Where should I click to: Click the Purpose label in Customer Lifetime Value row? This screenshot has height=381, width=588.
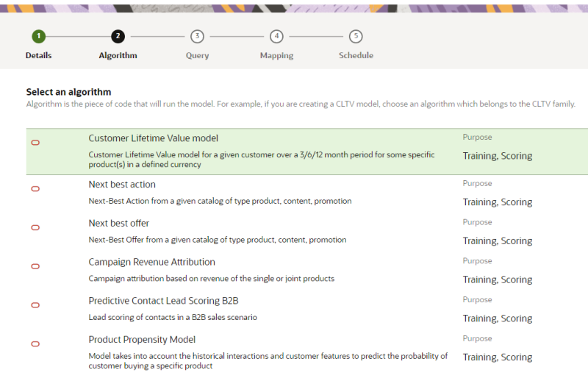(x=477, y=138)
